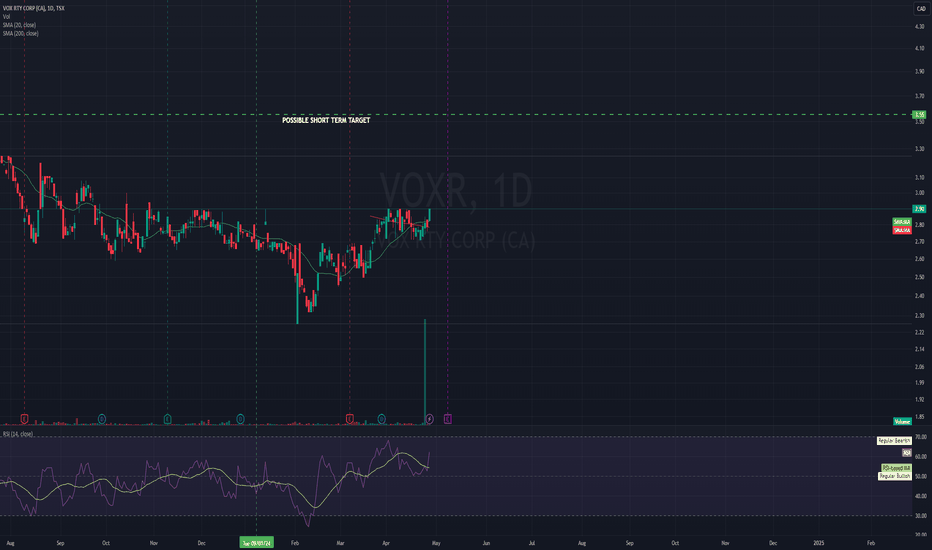Click the blue dividend marker near October
Screen dimensions: 932x550
click(102, 419)
